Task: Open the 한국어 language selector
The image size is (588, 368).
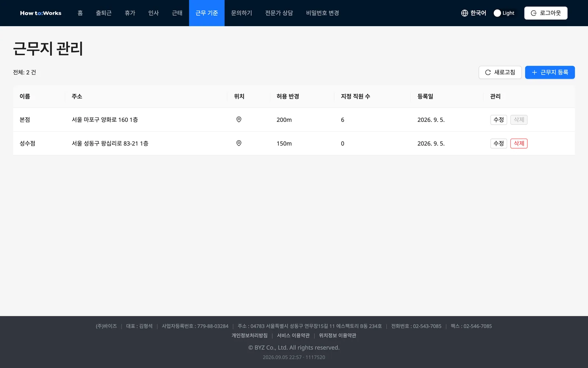Action: [474, 13]
